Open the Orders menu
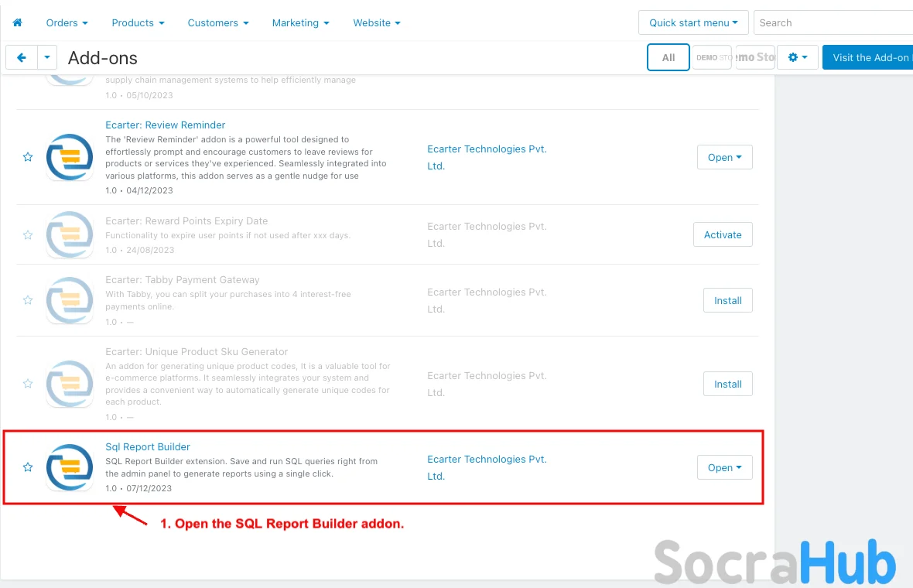The image size is (913, 588). 67,22
